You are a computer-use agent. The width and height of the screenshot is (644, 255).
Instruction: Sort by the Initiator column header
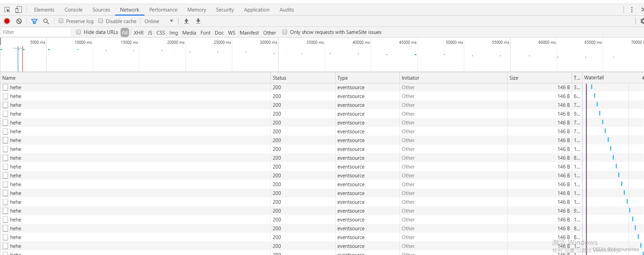453,78
